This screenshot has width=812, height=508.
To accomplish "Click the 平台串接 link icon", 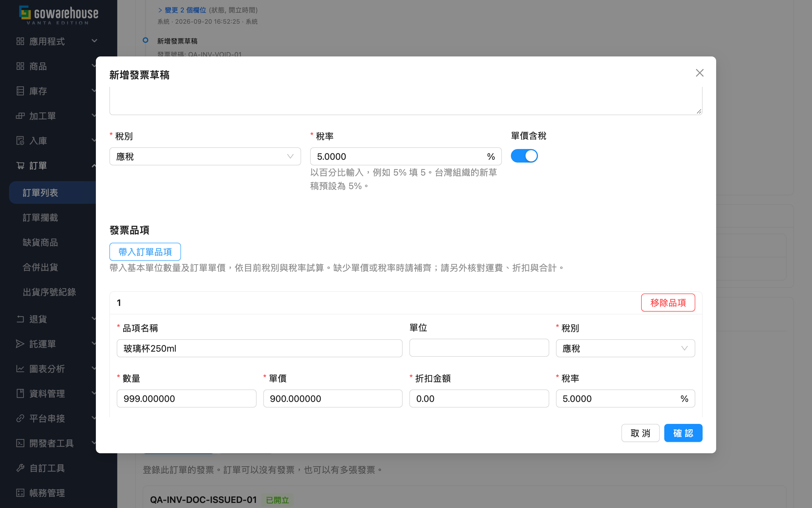I will [20, 418].
